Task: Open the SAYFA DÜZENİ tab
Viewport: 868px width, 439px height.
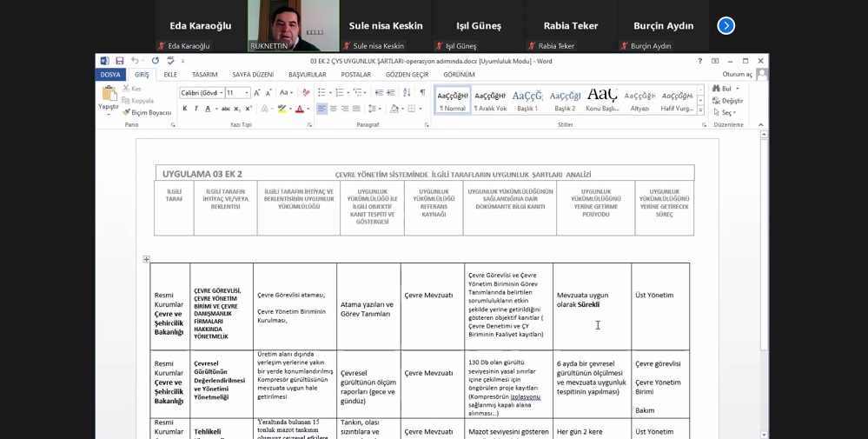Action: click(x=253, y=75)
